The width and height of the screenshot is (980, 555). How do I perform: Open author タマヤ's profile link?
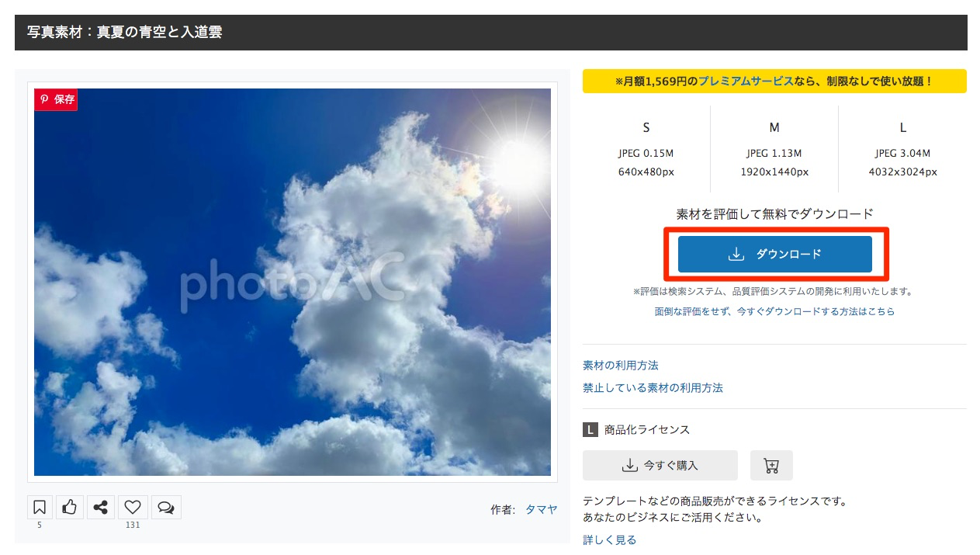541,509
